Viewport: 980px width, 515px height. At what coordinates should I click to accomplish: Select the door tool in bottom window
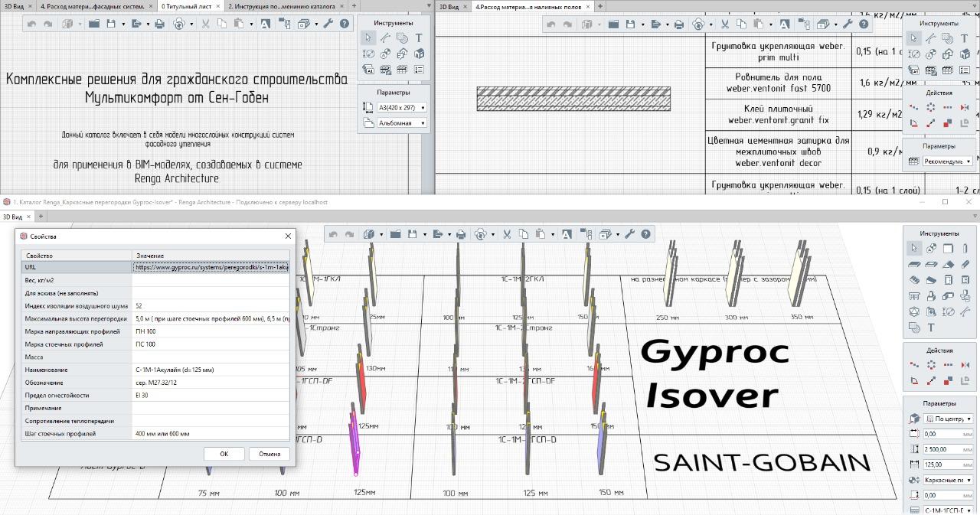(948, 280)
